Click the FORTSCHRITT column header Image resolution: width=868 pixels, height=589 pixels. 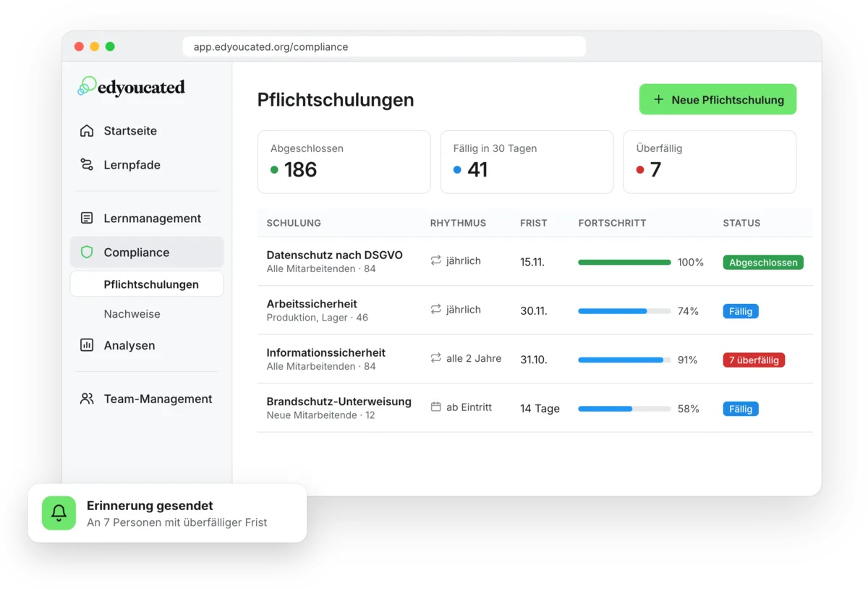(x=612, y=223)
